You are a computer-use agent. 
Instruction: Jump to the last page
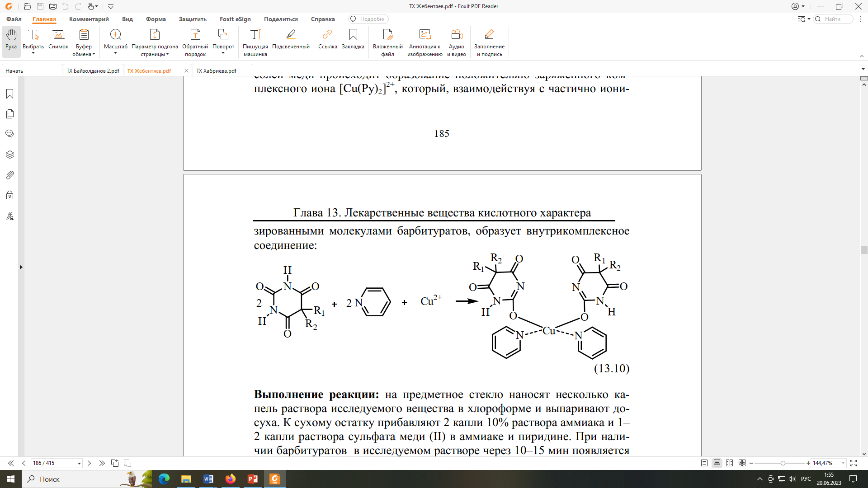(x=102, y=463)
